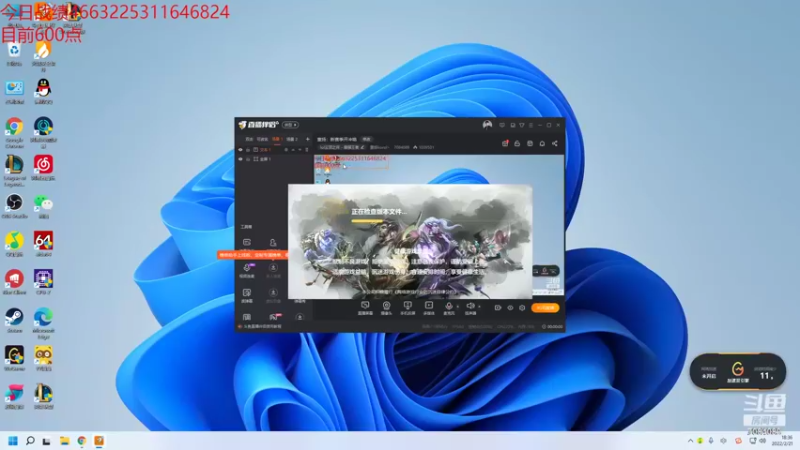Viewport: 800px width, 450px height.
Task: Open the user avatar in the title bar
Action: click(487, 124)
